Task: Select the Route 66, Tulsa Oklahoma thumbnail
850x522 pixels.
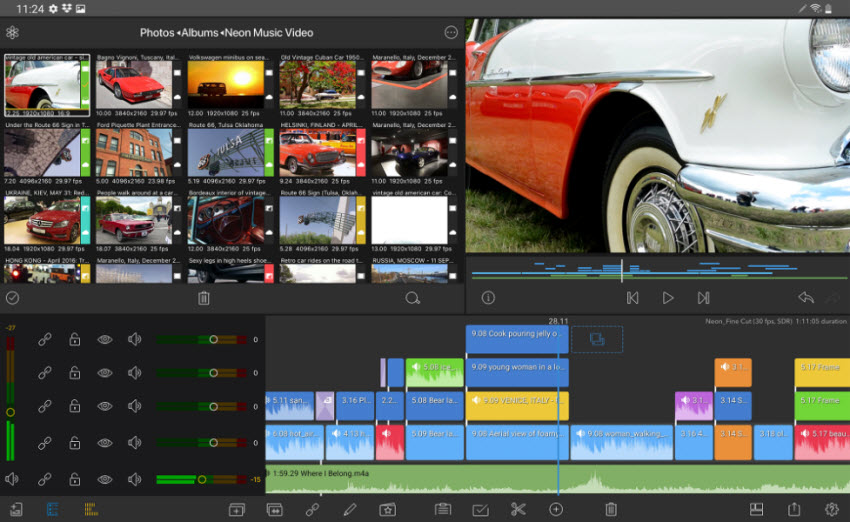Action: [226, 152]
